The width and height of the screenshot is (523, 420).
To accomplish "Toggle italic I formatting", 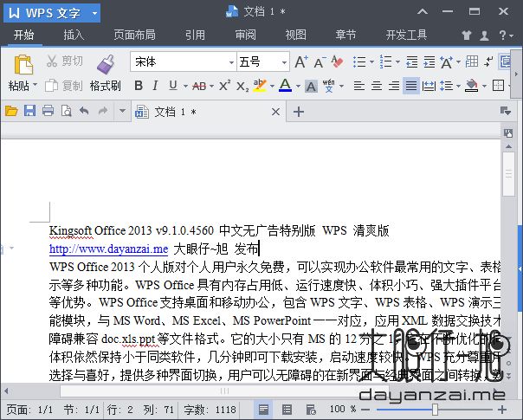I will tap(155, 86).
